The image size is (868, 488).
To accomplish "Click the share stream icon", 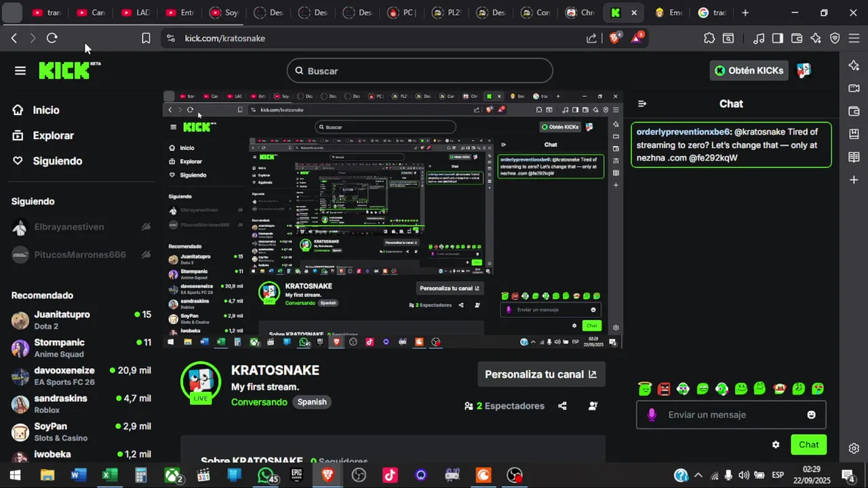I will pyautogui.click(x=562, y=406).
